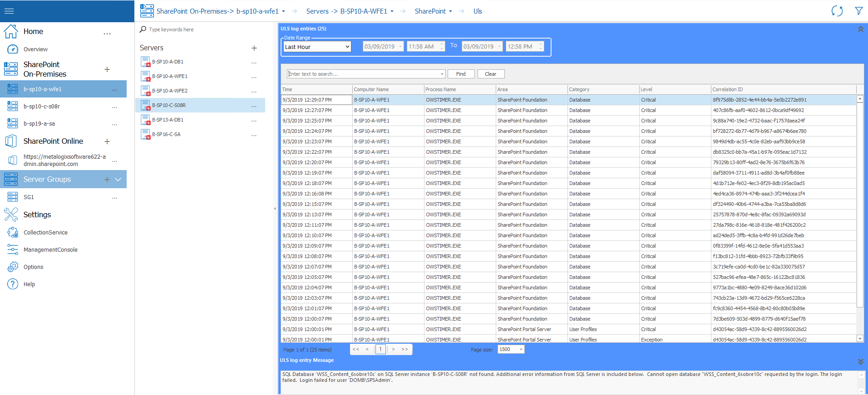The height and width of the screenshot is (395, 868).
Task: Click the SG1 server group icon
Action: tap(13, 197)
